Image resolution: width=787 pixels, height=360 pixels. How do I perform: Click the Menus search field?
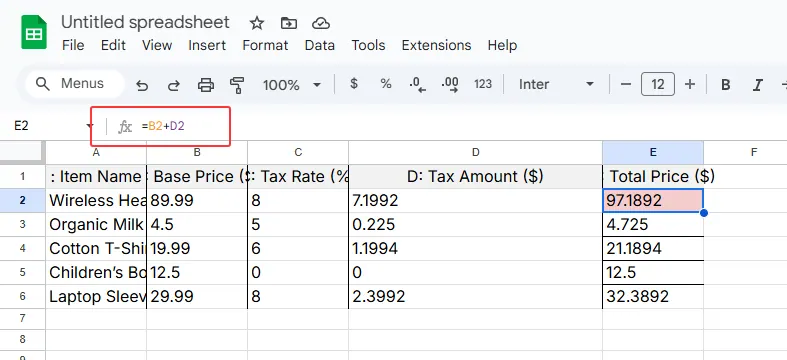74,84
